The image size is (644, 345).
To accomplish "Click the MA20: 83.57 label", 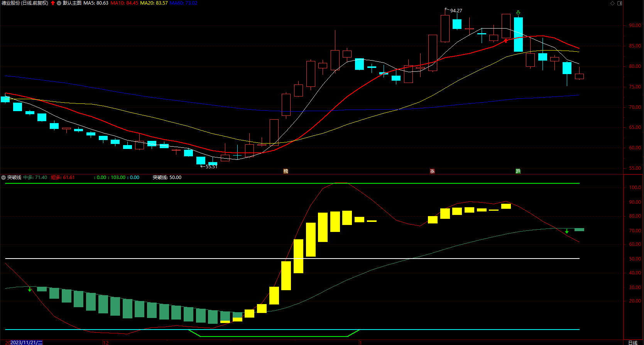I will point(154,3).
